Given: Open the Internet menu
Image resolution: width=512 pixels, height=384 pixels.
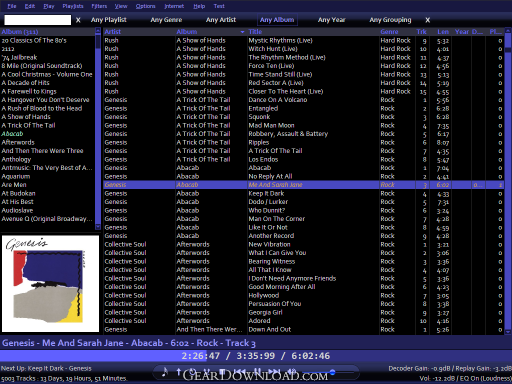Looking at the screenshot, I should [174, 6].
